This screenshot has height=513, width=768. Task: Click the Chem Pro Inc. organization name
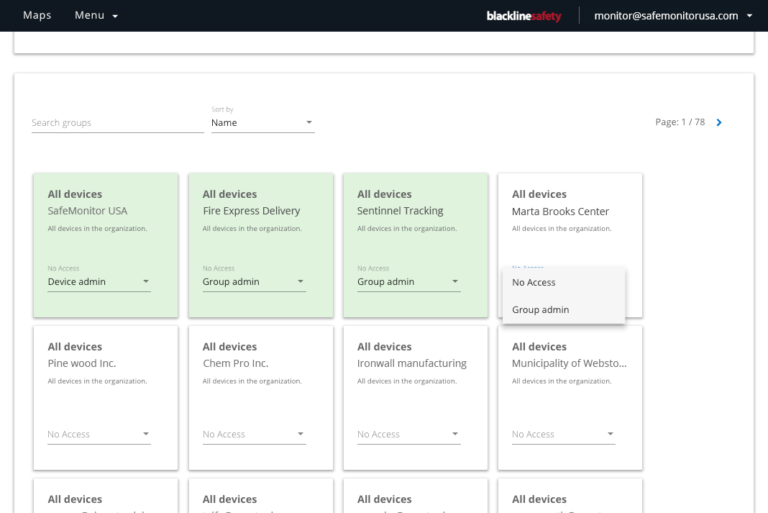(x=236, y=363)
